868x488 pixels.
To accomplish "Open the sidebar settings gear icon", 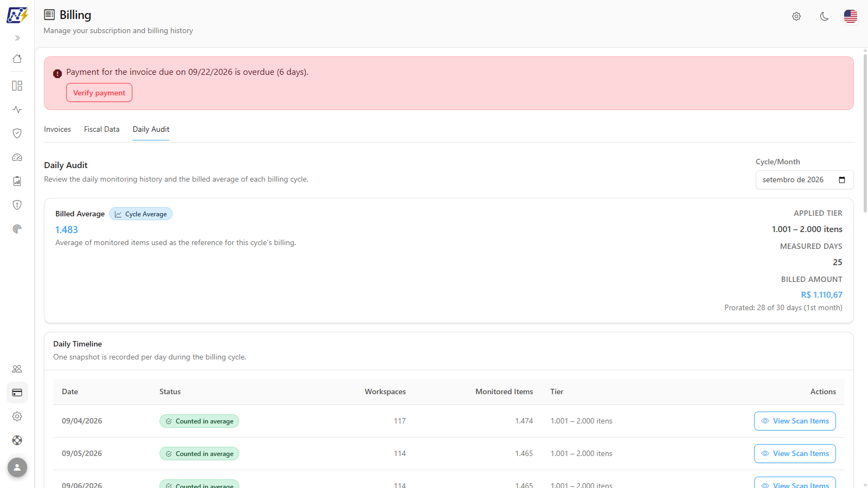I will tap(17, 416).
